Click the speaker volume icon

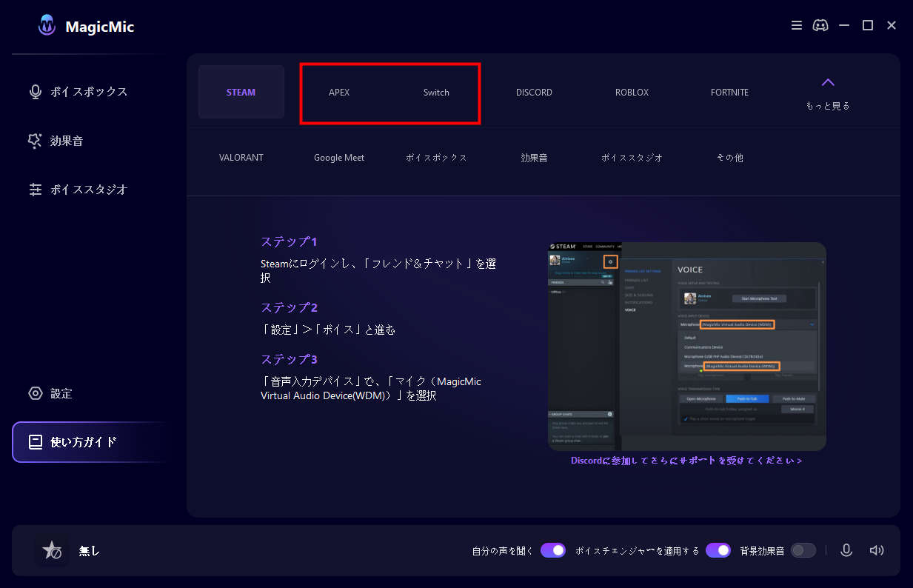[x=877, y=550]
